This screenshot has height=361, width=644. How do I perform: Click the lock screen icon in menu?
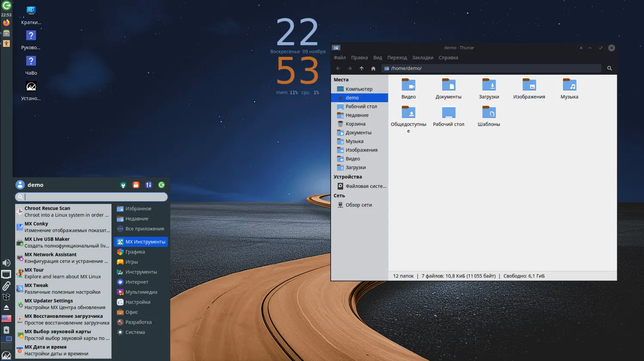pos(136,185)
